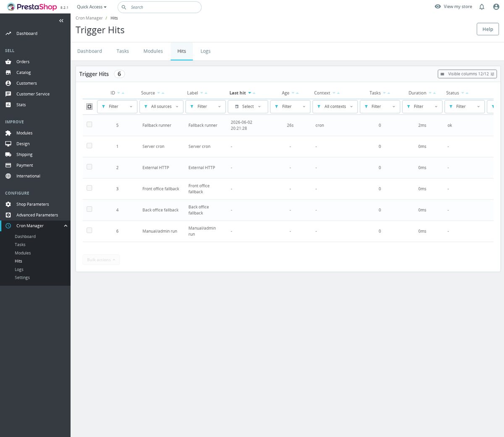This screenshot has height=437, width=504.
Task: Open the All contexts dropdown
Action: [335, 107]
